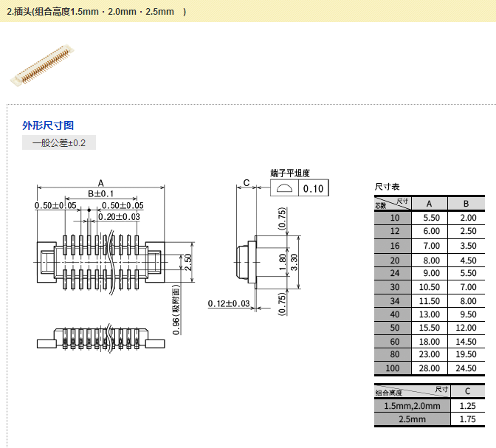Click the 端子平坦度 label
The image size is (496, 448).
point(290,173)
